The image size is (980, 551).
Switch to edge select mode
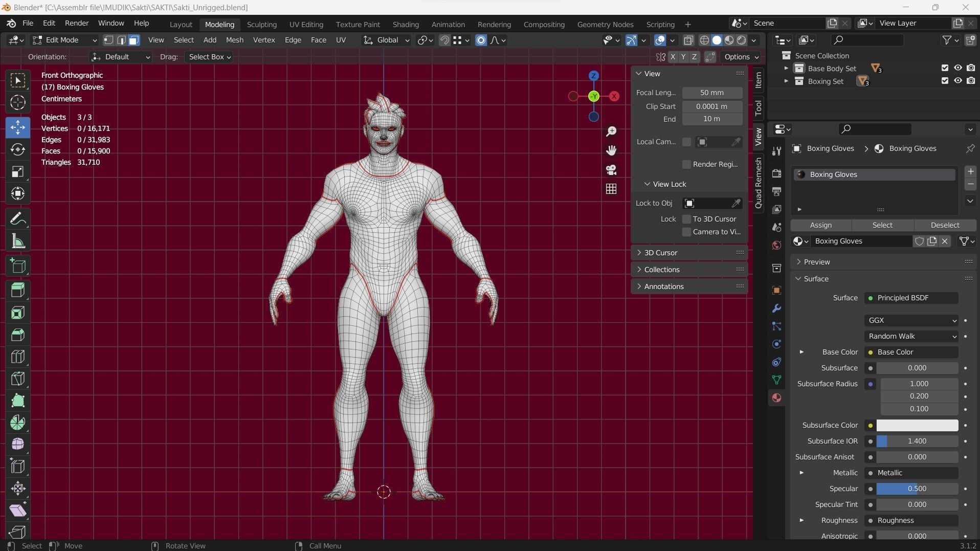121,40
